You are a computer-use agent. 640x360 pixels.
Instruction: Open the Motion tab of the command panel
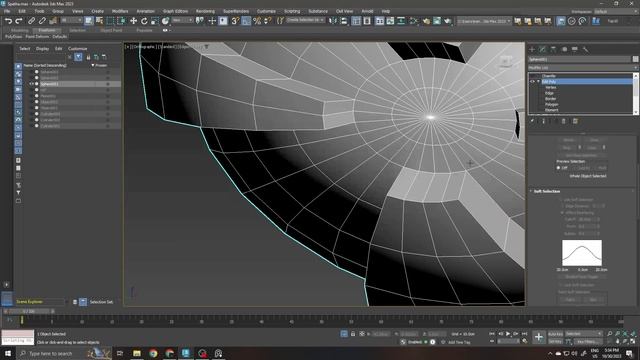point(564,49)
